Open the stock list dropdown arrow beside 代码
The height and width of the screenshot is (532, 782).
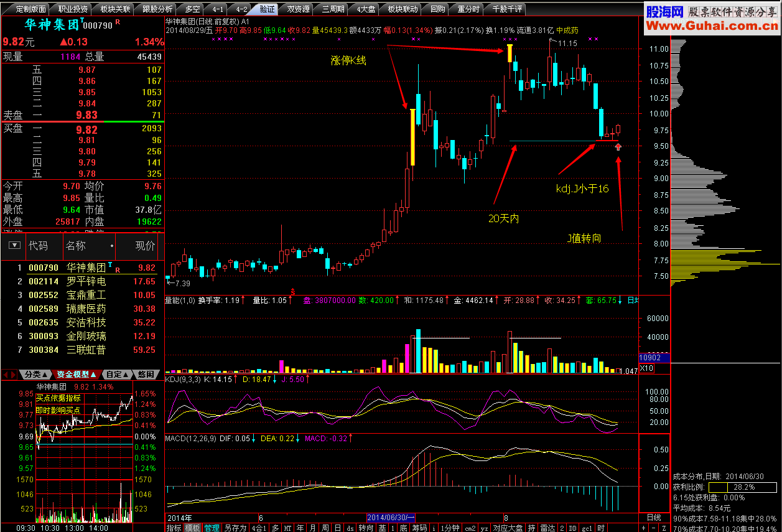point(14,245)
